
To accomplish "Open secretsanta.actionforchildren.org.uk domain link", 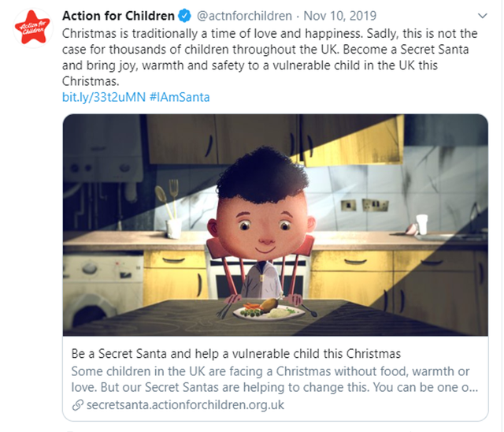I will pos(184,405).
